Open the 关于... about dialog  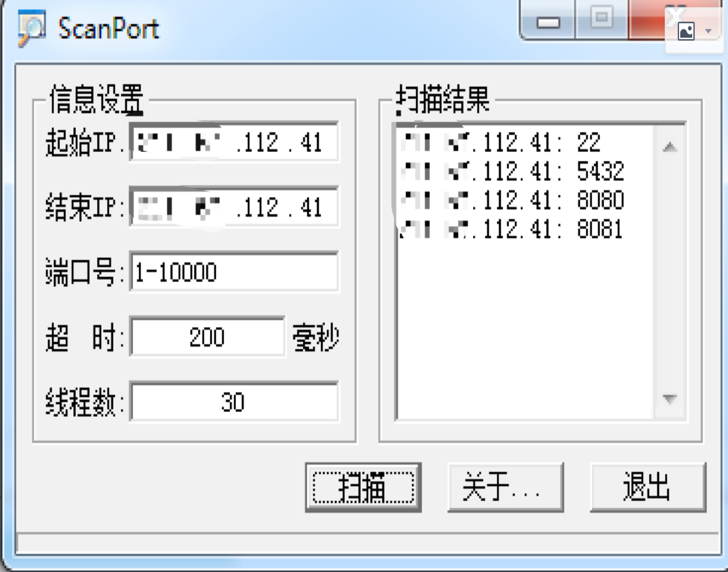(506, 487)
